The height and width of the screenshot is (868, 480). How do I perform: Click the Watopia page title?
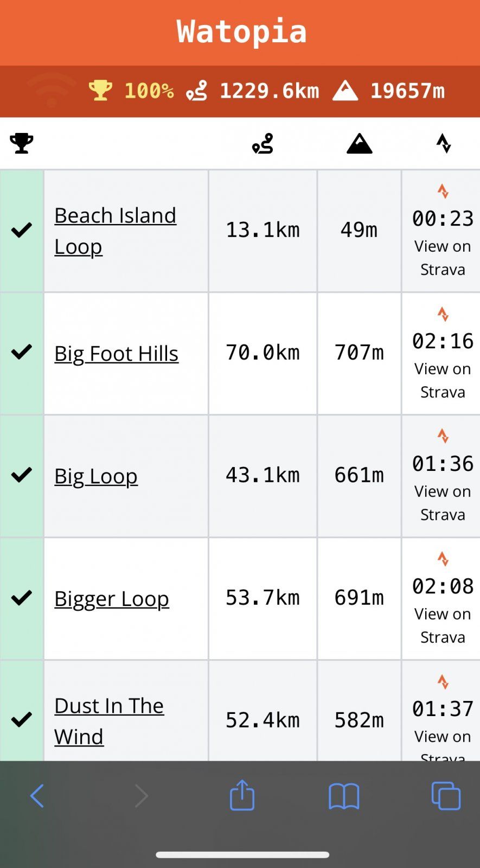241,31
